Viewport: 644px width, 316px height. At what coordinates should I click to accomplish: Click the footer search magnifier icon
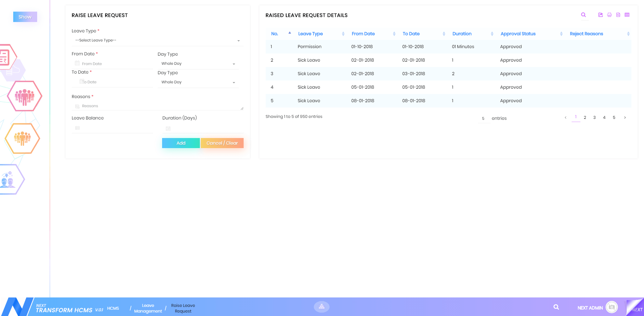556,307
